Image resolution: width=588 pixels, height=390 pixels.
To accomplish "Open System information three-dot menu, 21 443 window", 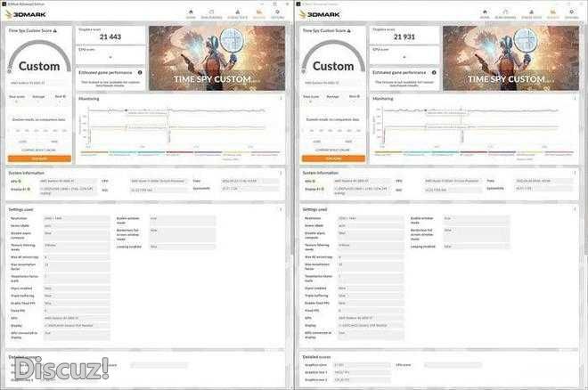I will coord(281,173).
